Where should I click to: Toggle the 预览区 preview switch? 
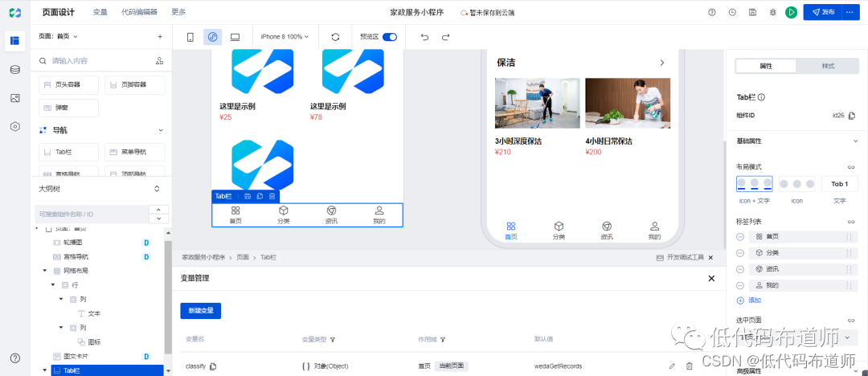click(x=390, y=37)
